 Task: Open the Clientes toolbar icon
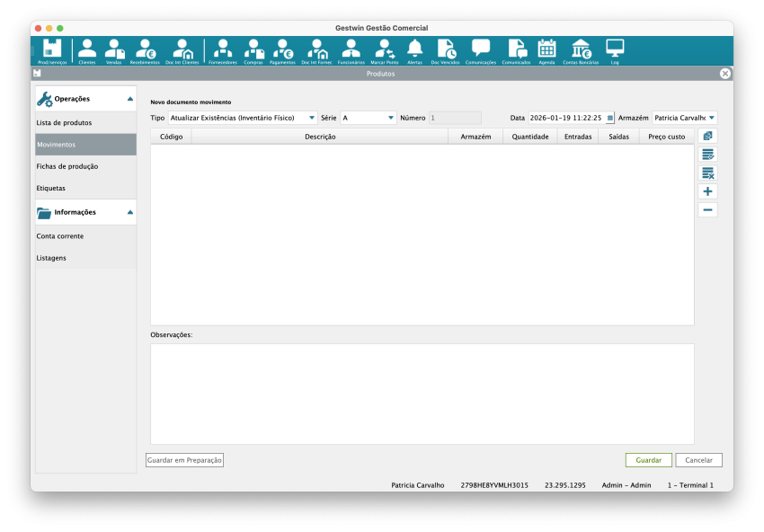(87, 50)
